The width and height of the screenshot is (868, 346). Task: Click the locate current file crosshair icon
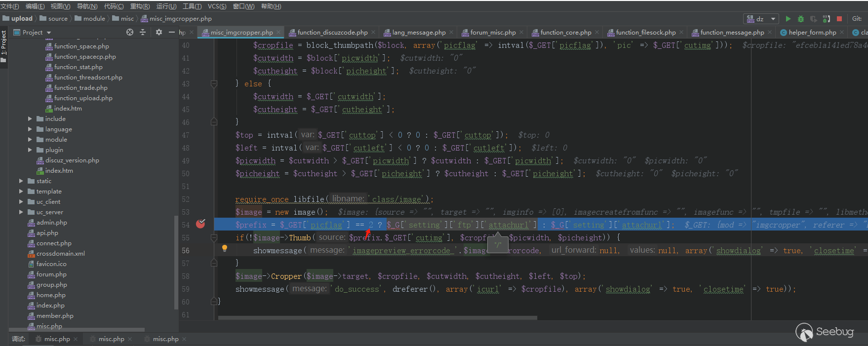[x=130, y=32]
